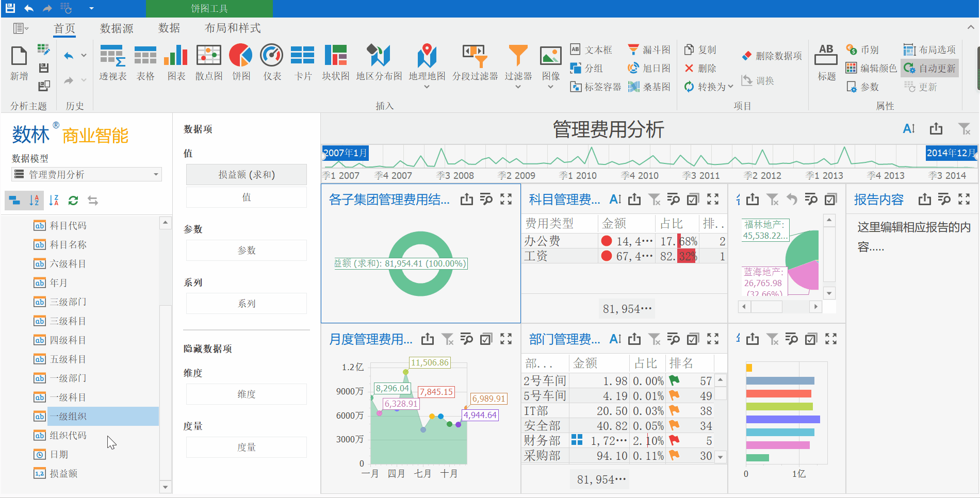Viewport: 980px width, 498px height.
Task: Click the save icon in title bar
Action: (10, 8)
